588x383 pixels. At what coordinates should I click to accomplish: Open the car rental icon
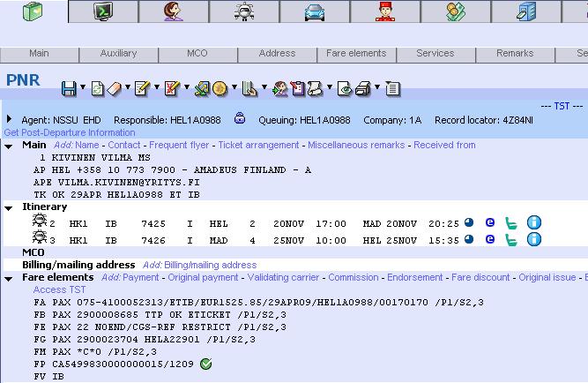point(314,12)
